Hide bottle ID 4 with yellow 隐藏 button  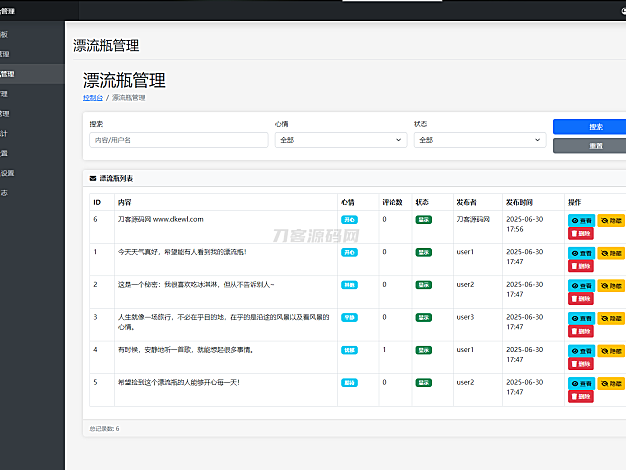point(611,351)
